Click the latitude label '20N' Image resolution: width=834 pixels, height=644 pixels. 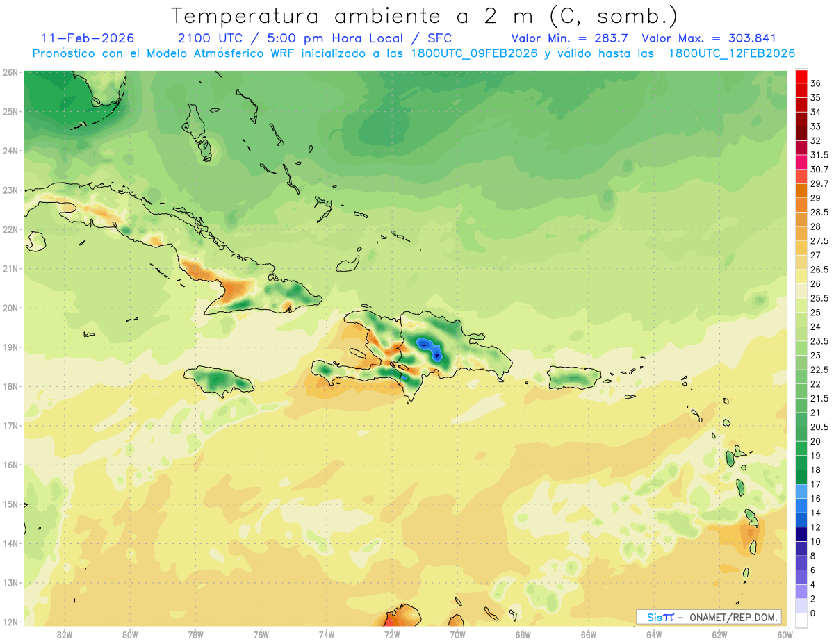pos(10,308)
